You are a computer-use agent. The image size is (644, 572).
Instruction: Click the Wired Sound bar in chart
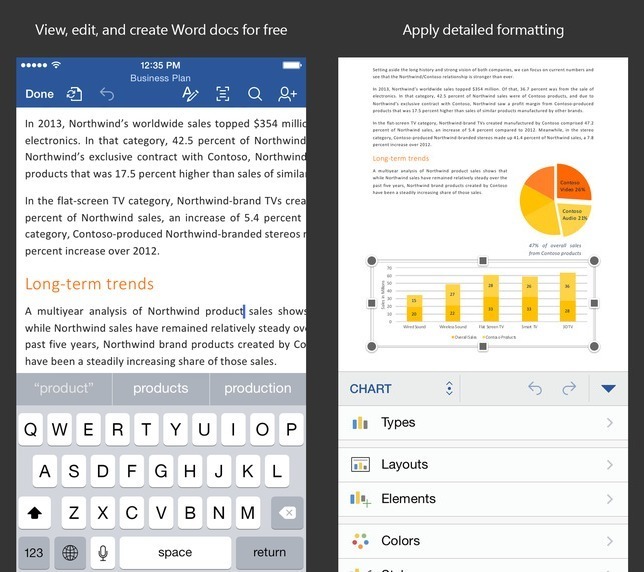(x=414, y=308)
